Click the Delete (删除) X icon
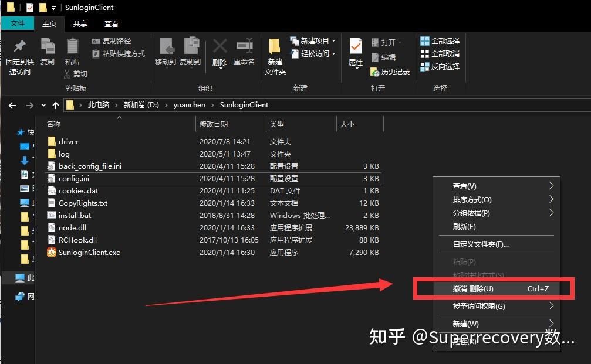This screenshot has width=591, height=364. [x=219, y=46]
